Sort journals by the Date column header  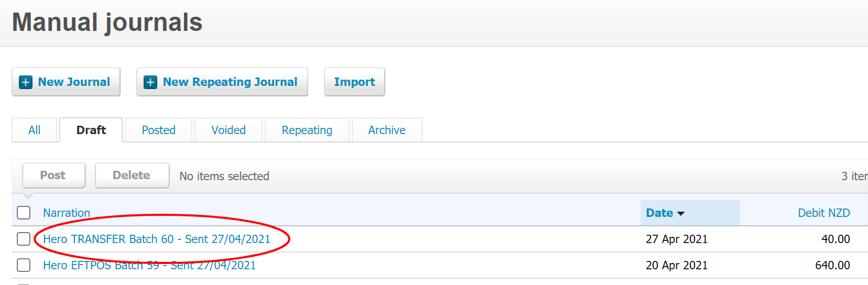pos(659,213)
